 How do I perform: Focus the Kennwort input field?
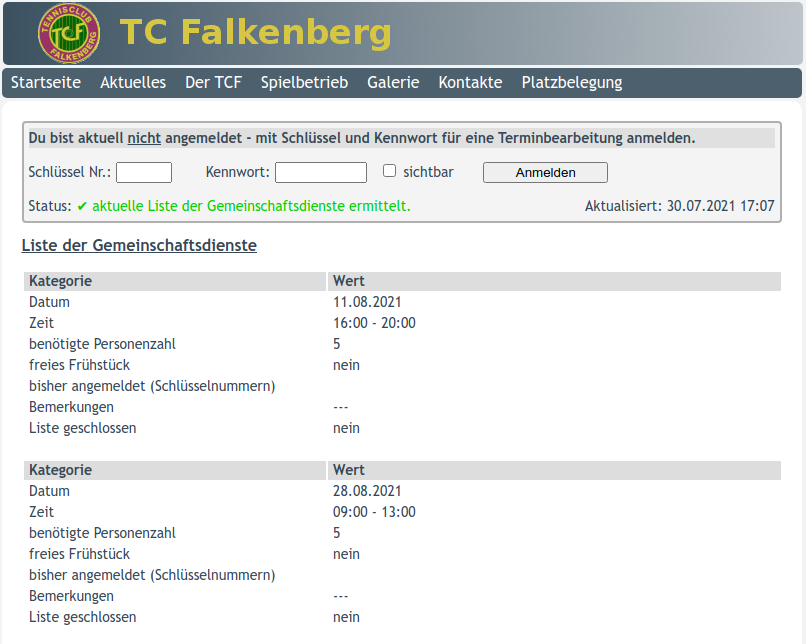321,173
